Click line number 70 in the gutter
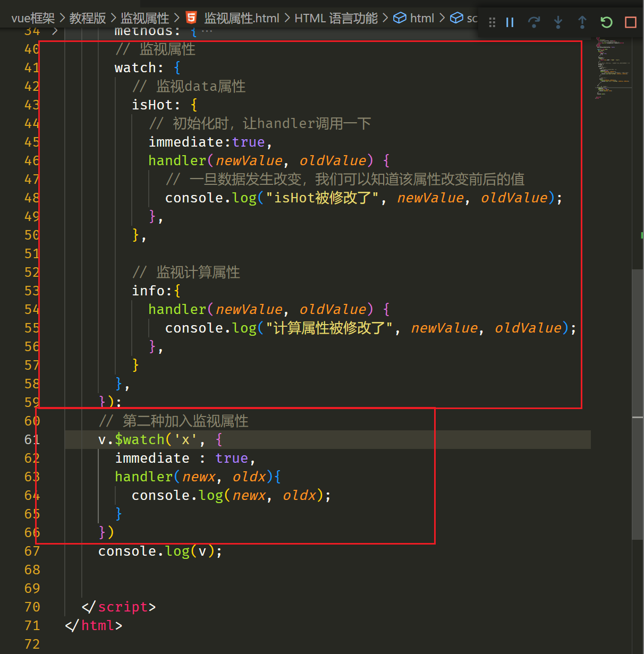Screen dimensions: 644x654 [32, 607]
